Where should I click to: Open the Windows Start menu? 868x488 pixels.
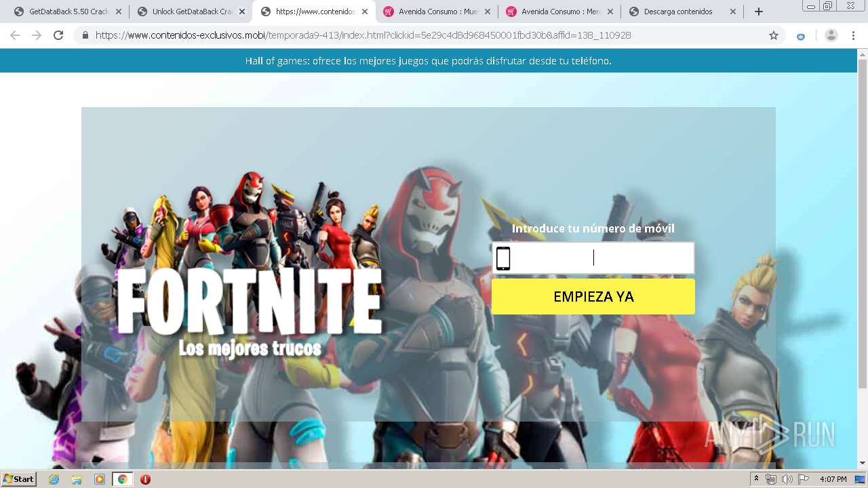pos(18,479)
